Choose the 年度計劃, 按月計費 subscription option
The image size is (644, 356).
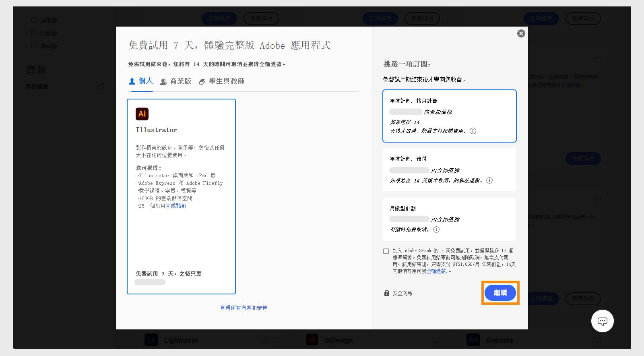[449, 116]
